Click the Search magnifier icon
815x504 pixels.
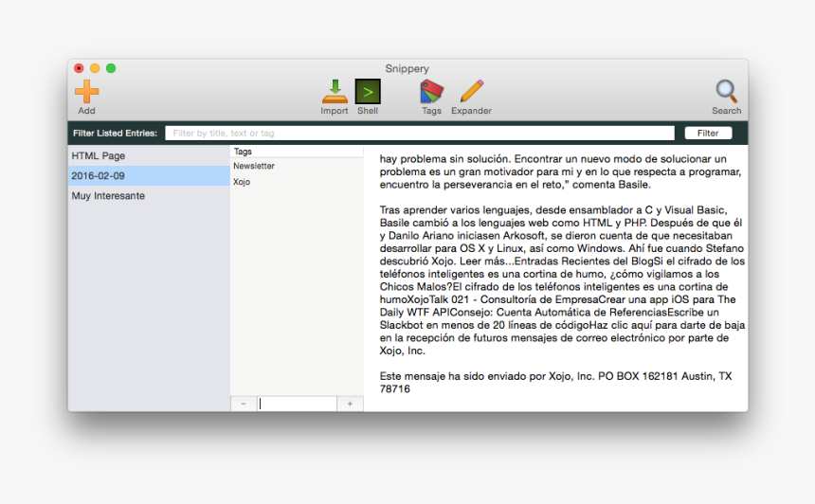tap(726, 92)
